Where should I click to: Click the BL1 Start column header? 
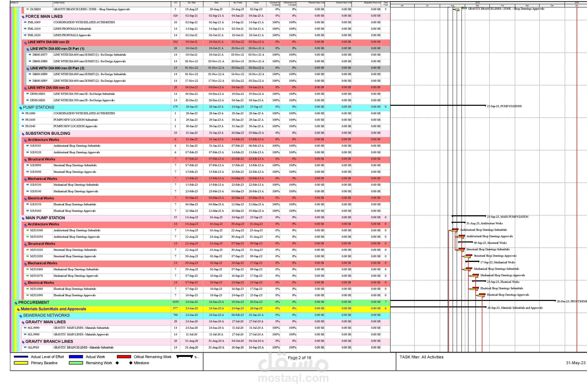coord(192,3)
